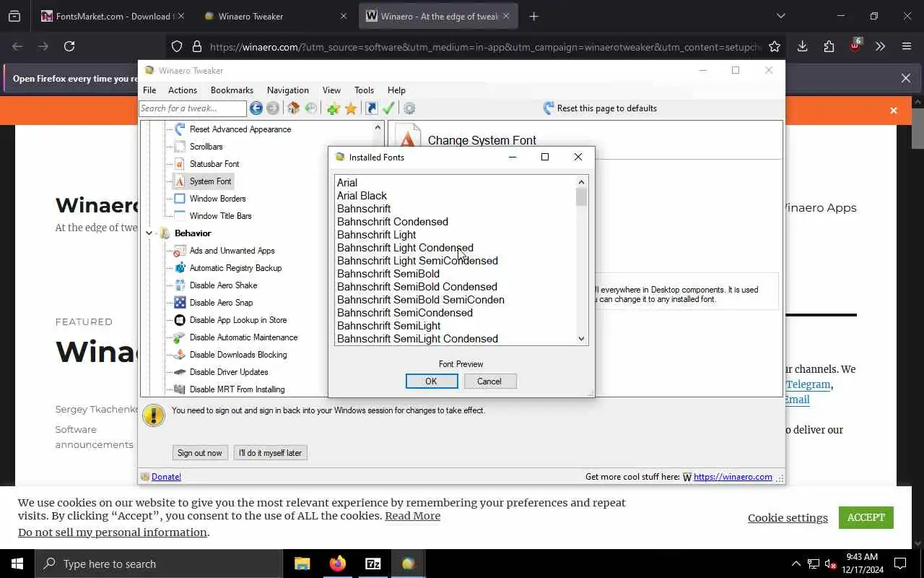Viewport: 924px width, 578px height.
Task: Select Bahnschrift SemiLight font
Action: (x=389, y=326)
